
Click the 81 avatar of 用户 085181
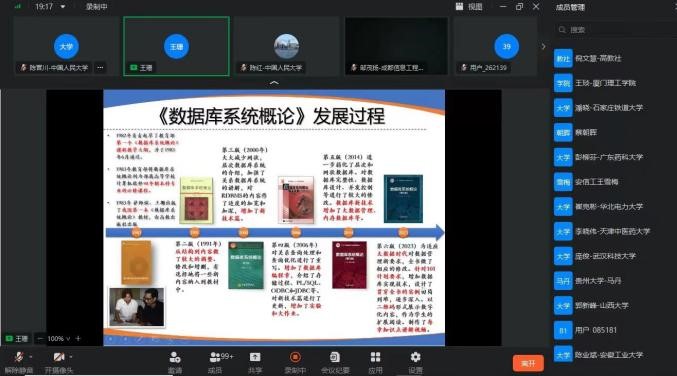pos(563,330)
